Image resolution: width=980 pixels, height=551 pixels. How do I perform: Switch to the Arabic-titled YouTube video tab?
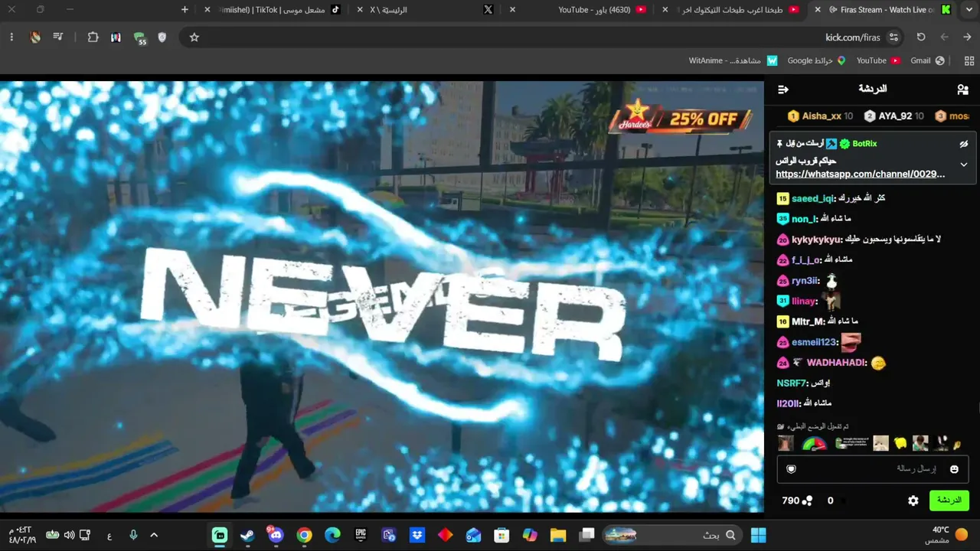pyautogui.click(x=732, y=10)
